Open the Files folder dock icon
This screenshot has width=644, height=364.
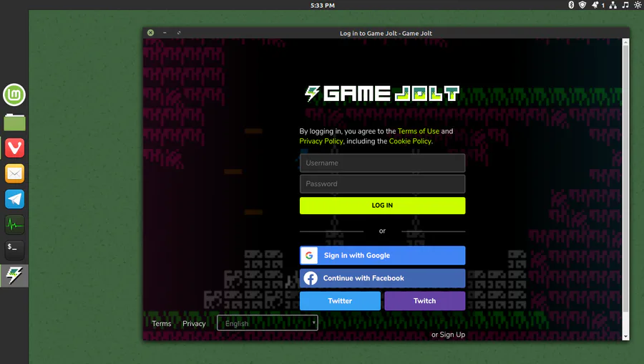pyautogui.click(x=14, y=122)
